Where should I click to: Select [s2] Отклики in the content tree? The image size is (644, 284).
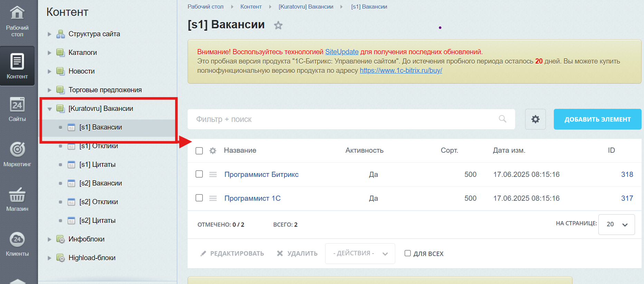point(98,202)
